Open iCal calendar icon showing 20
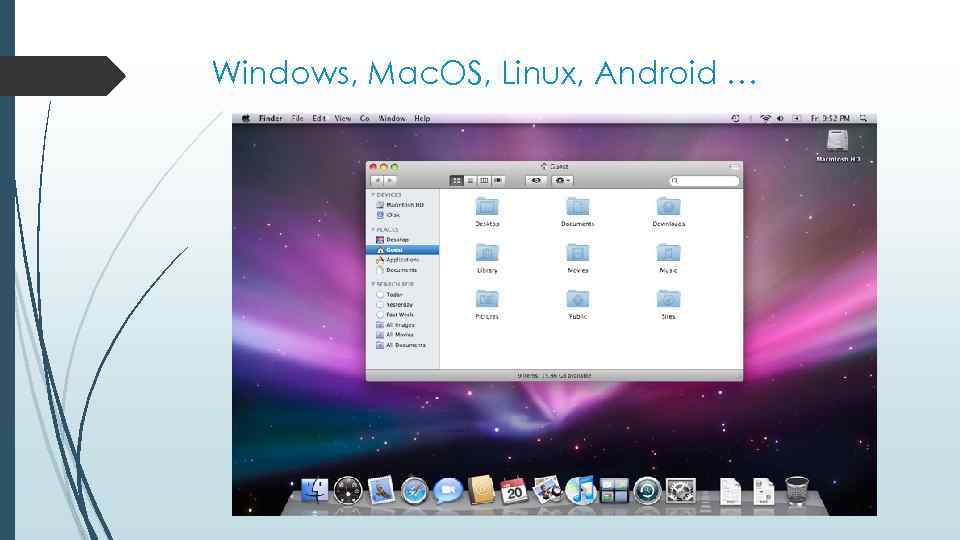The width and height of the screenshot is (960, 540). [x=514, y=490]
